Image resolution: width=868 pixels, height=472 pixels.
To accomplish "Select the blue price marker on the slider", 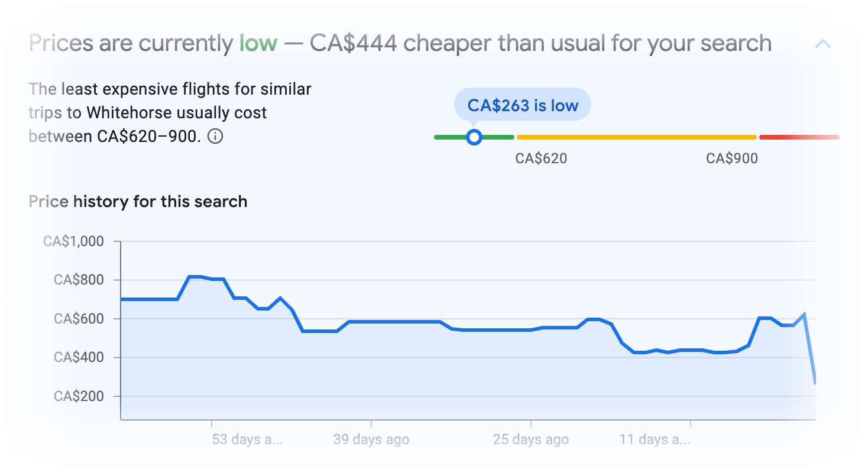I will coord(474,137).
